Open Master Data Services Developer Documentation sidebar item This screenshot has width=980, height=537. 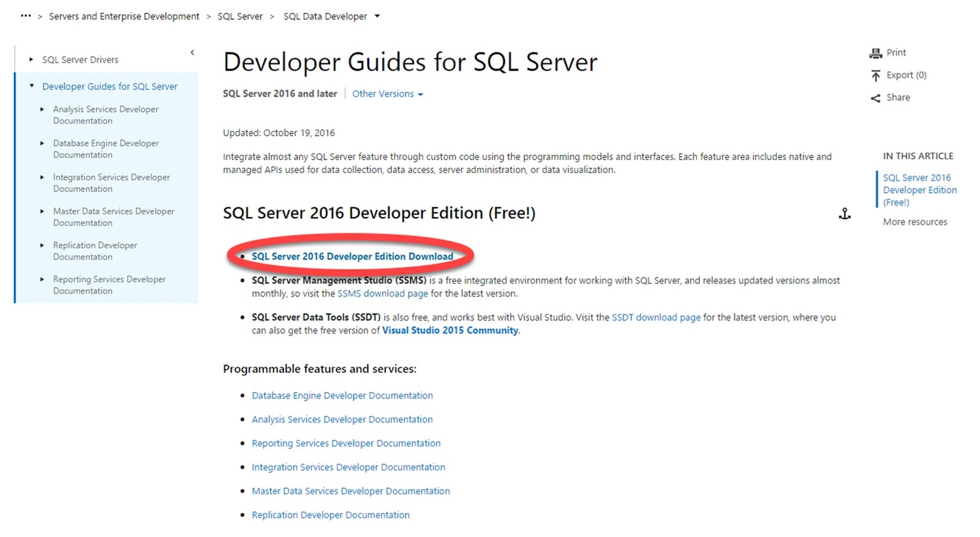coord(113,217)
